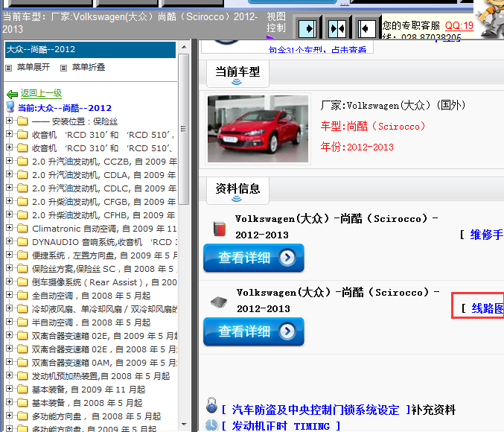This screenshot has height=432, width=504.
Task: Click 车型:尚酷（Scirocco） text
Action: click(x=373, y=126)
